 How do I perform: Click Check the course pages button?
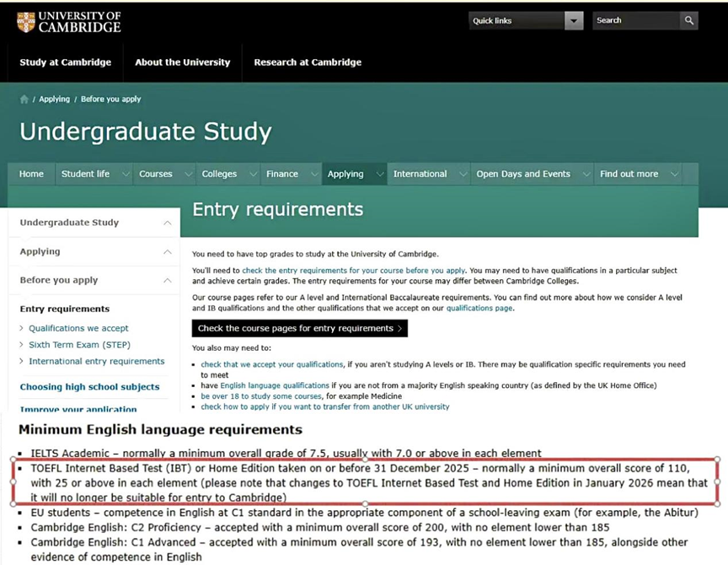click(x=299, y=328)
